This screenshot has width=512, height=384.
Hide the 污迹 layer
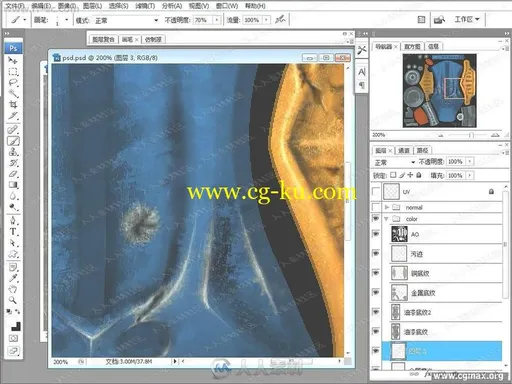376,254
